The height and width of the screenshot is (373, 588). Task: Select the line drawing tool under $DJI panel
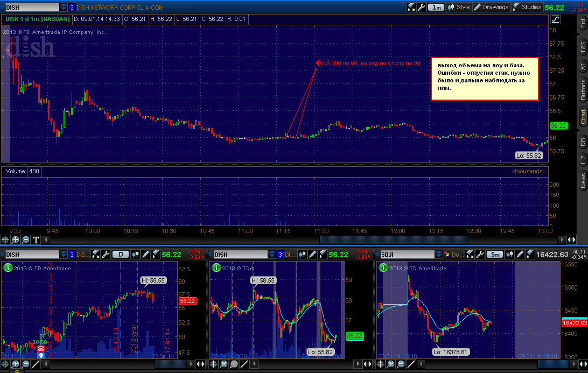click(x=411, y=364)
